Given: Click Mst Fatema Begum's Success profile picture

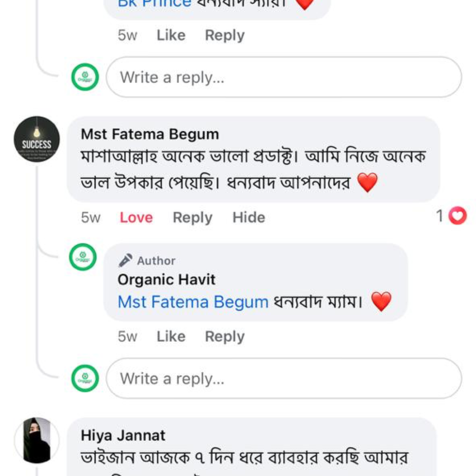Looking at the screenshot, I should [37, 139].
